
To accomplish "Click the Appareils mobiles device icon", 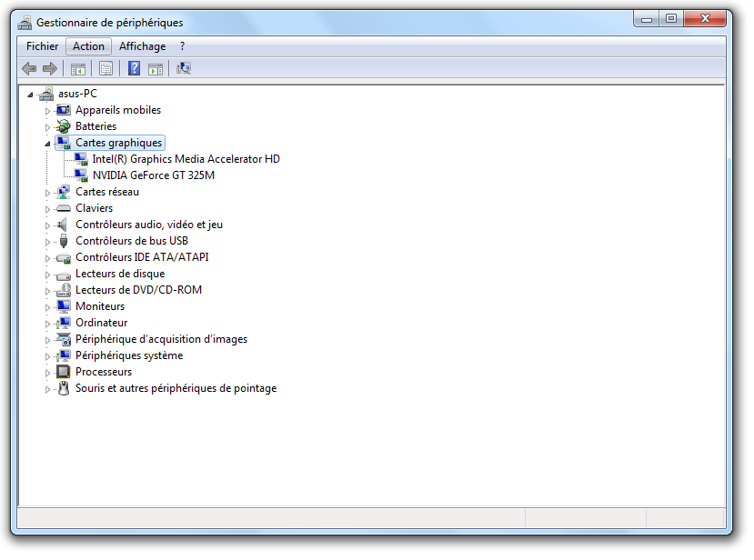I will pyautogui.click(x=63, y=110).
